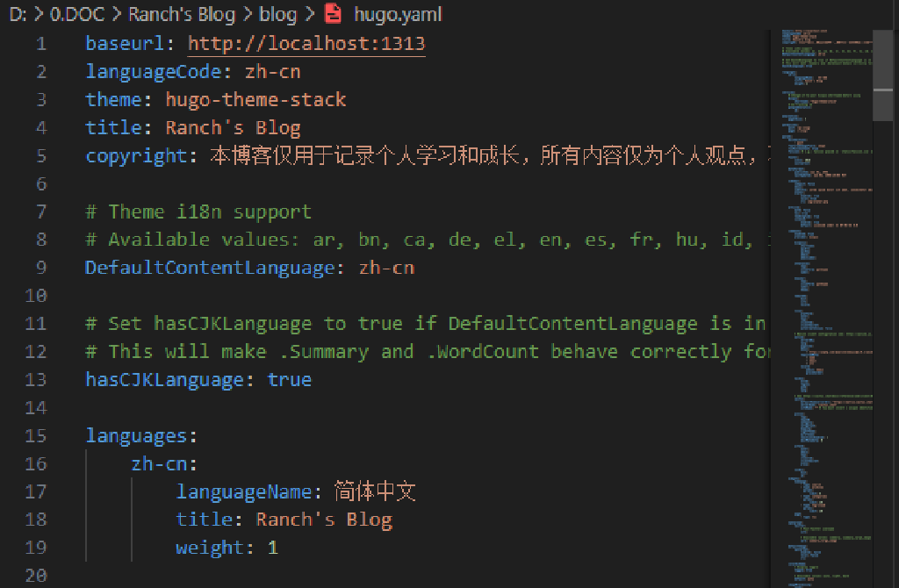Screen dimensions: 899x588
Task: Select line 15 via its line number
Action: point(36,435)
